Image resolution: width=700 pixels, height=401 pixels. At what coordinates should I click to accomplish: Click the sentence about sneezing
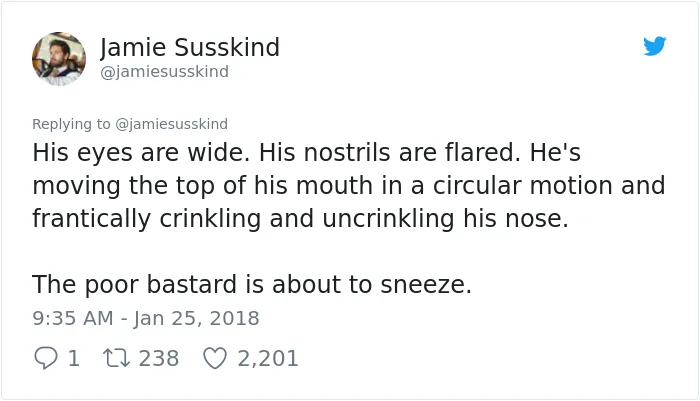tap(252, 284)
